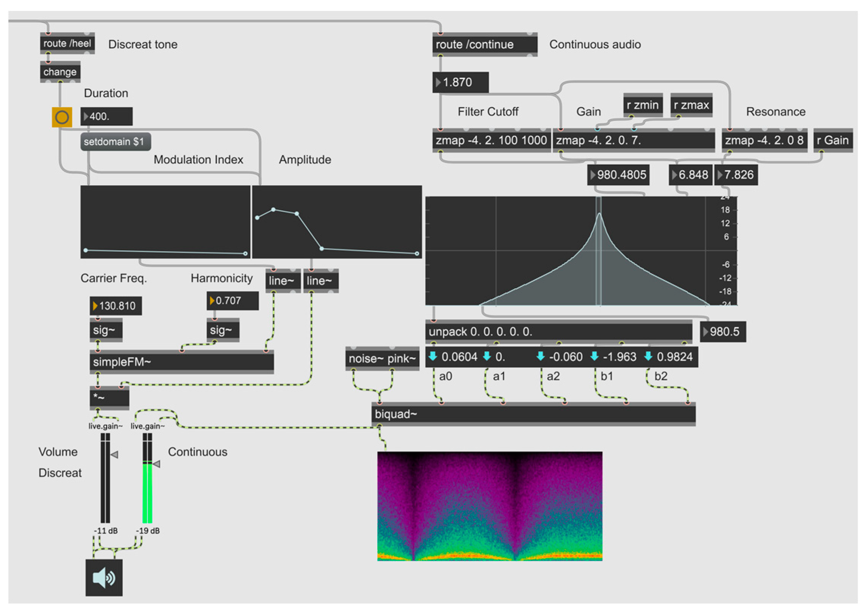
Task: Click the b1 coefficient blue arrow -1.963
Action: pos(594,356)
